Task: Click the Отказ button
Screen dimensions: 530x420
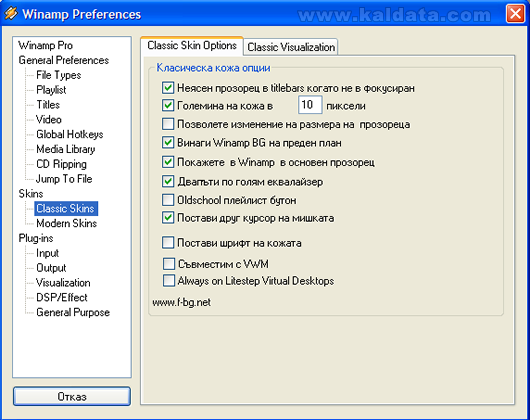Action: [x=72, y=396]
